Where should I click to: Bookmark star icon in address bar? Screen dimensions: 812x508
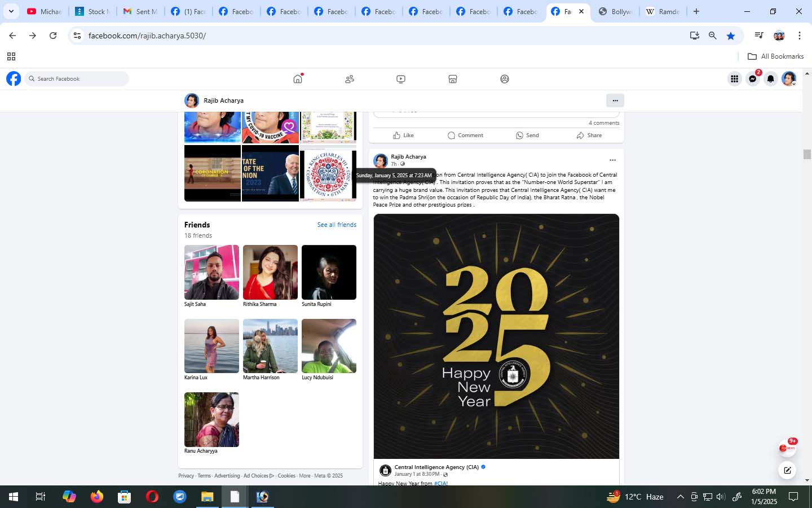click(731, 36)
